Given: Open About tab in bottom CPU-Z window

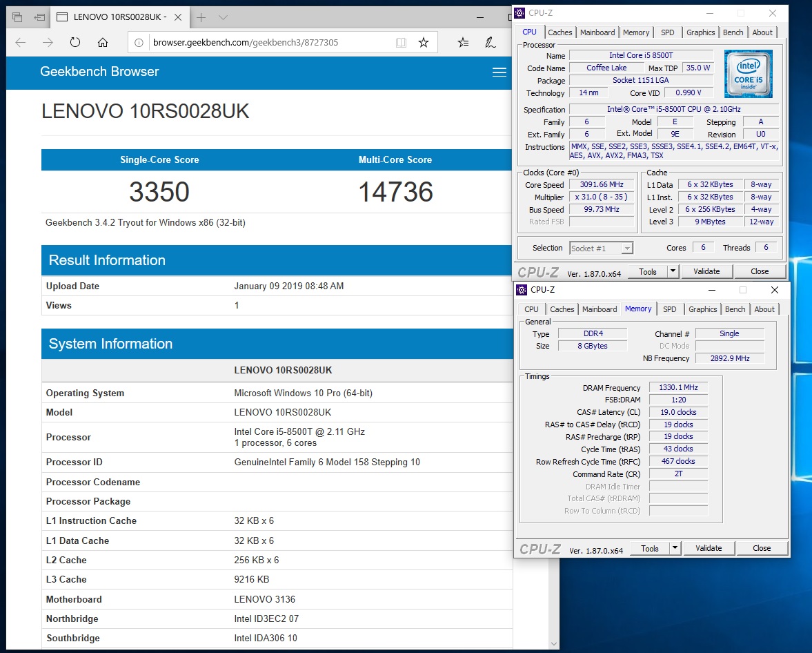Looking at the screenshot, I should tap(764, 309).
